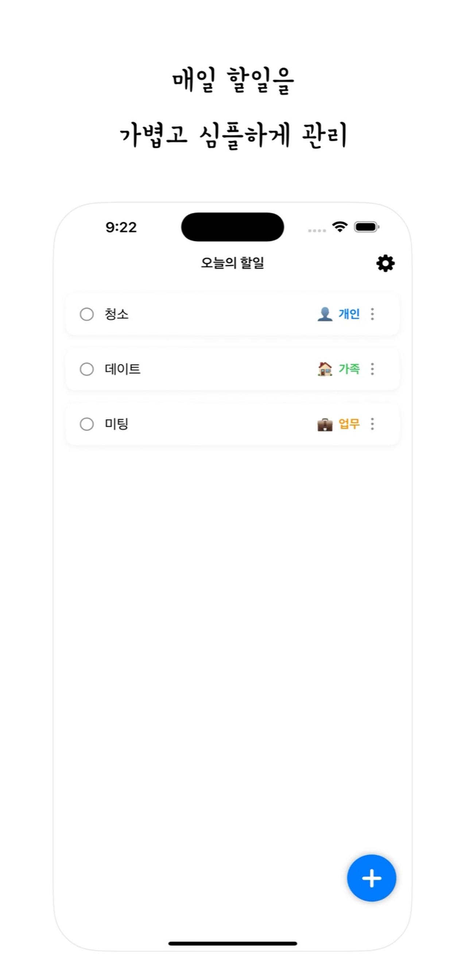Check off the 데이트 task circle
The image size is (453, 980).
point(87,369)
